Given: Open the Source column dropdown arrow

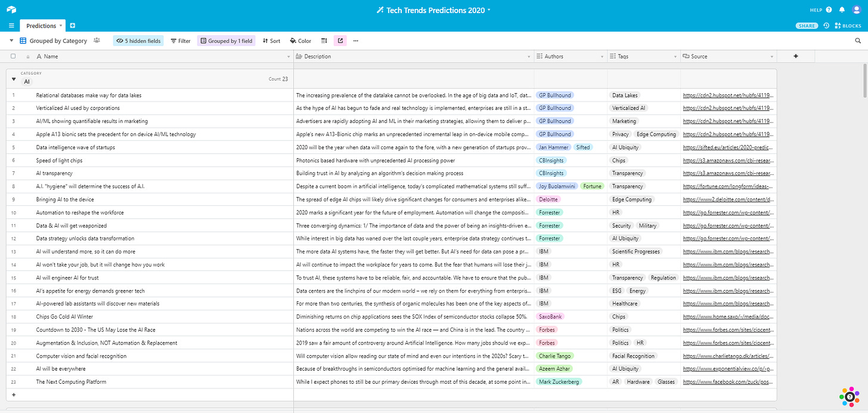Looking at the screenshot, I should 771,57.
